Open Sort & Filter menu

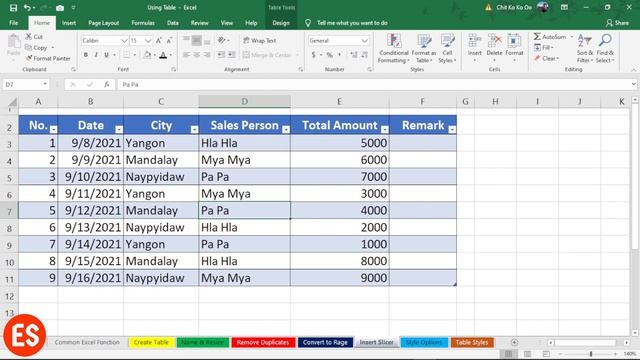584,48
